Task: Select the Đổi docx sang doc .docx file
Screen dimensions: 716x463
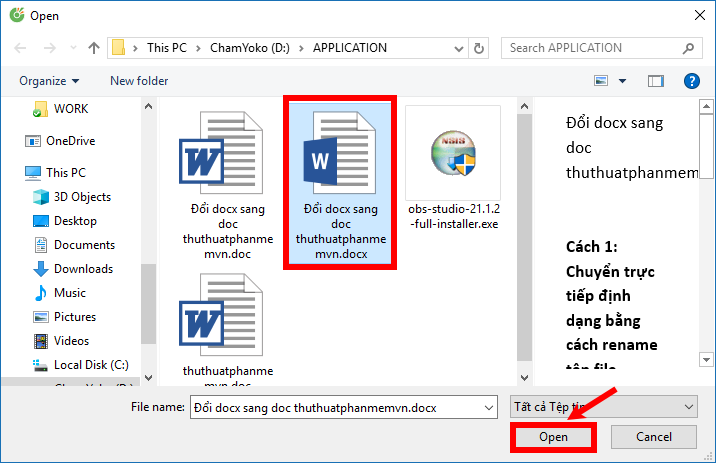Action: pos(341,184)
